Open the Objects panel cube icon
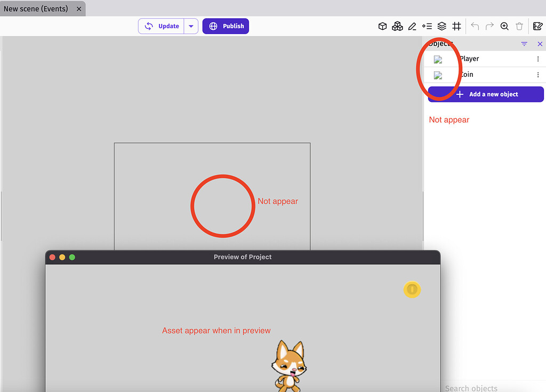This screenshot has width=546, height=392. click(382, 26)
